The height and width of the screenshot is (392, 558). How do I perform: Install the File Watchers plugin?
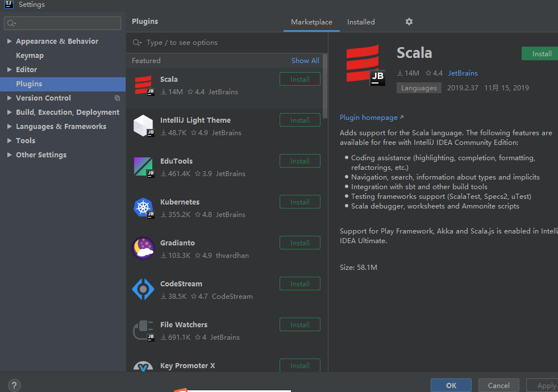299,325
